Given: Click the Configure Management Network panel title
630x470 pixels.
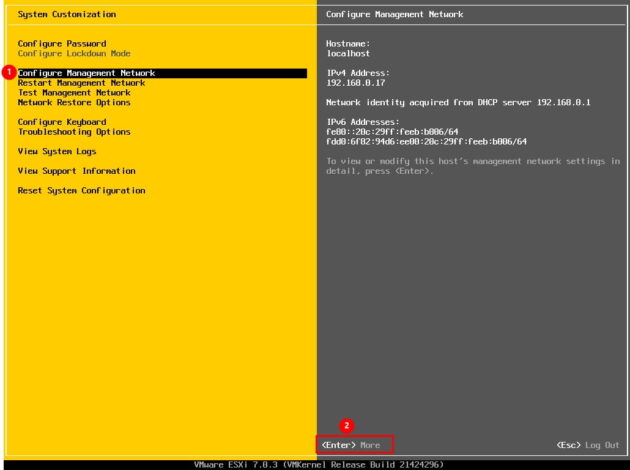Looking at the screenshot, I should click(x=395, y=14).
